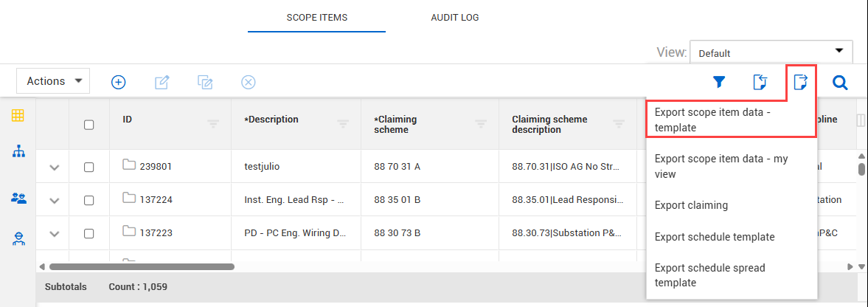Switch to the Audit Log tab
The width and height of the screenshot is (868, 307).
click(x=455, y=17)
